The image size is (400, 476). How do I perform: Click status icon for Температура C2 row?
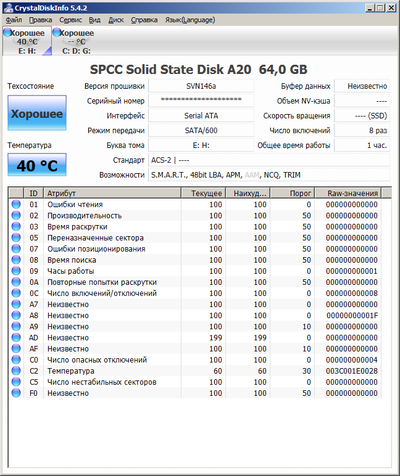[16, 371]
